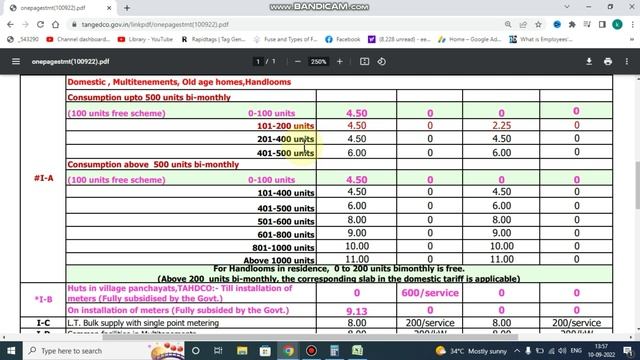The width and height of the screenshot is (640, 360).
Task: Open Chrome menu with three dots
Action: pyautogui.click(x=632, y=24)
